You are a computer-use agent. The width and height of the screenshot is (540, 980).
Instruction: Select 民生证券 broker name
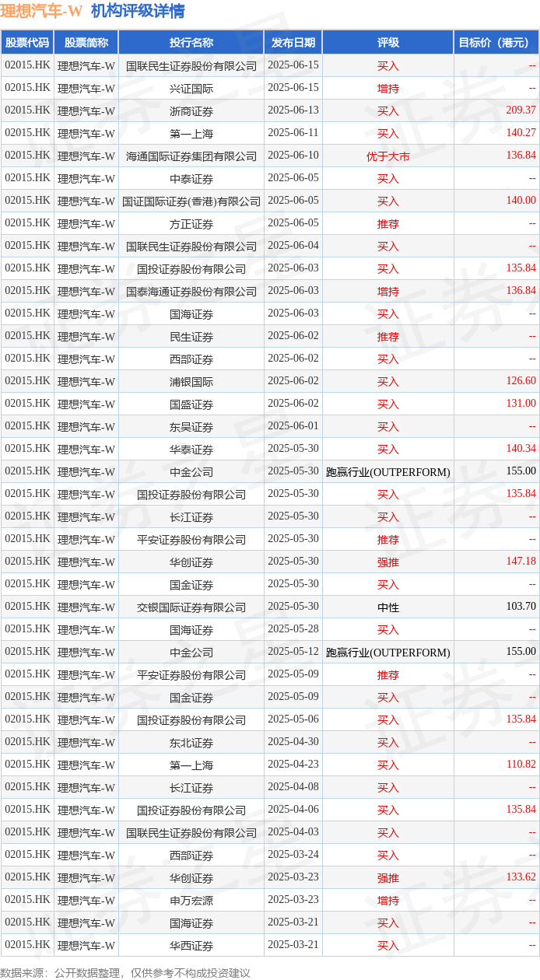click(x=191, y=337)
